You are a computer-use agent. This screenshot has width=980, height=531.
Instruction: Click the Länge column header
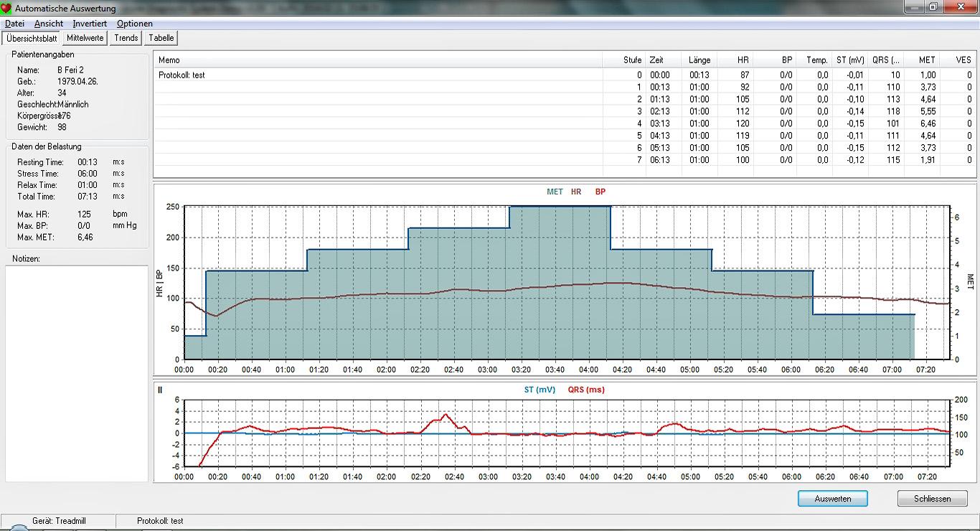point(699,60)
